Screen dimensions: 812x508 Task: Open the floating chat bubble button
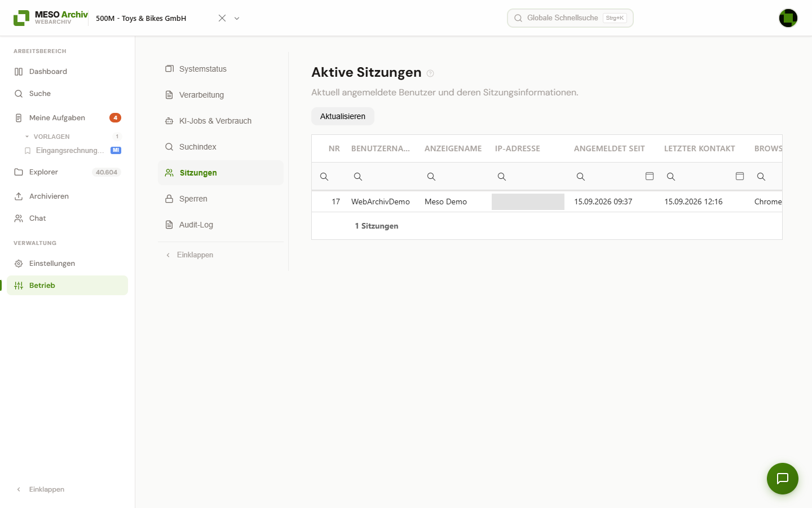tap(783, 479)
